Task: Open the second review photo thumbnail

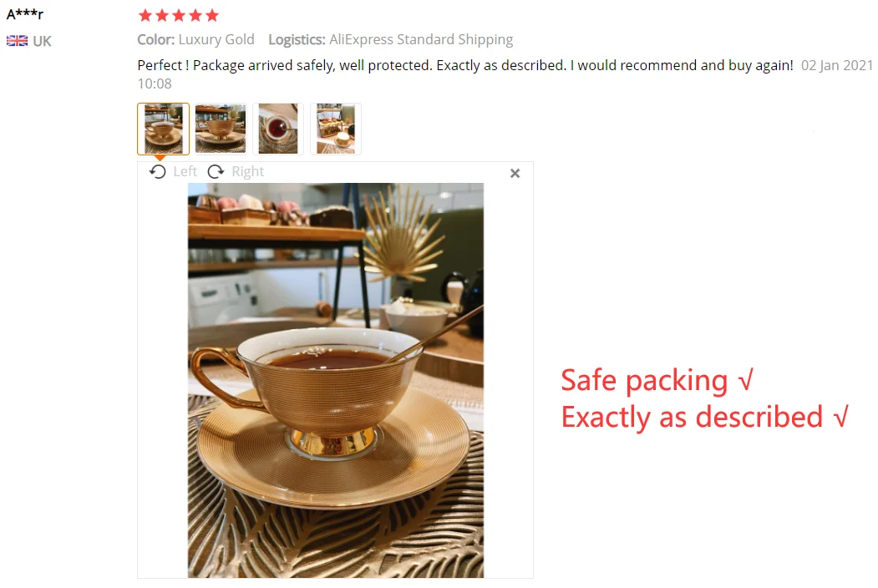Action: pyautogui.click(x=221, y=129)
